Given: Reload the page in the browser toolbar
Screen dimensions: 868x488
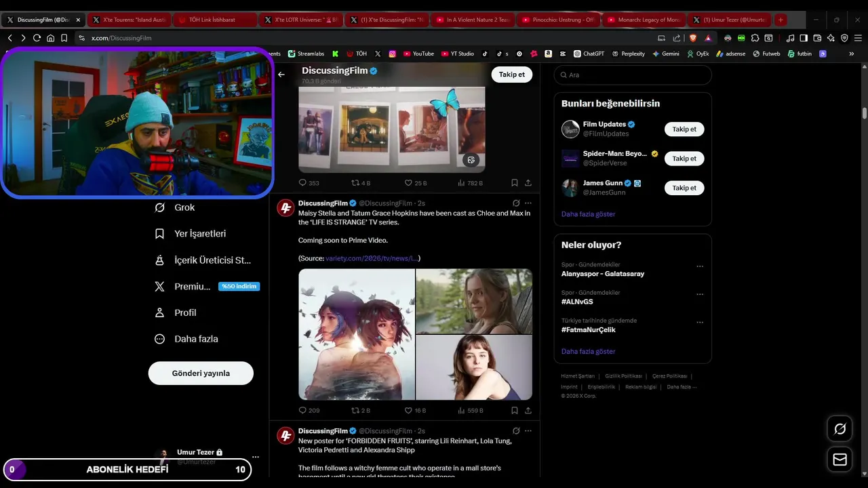Looking at the screenshot, I should (x=37, y=38).
